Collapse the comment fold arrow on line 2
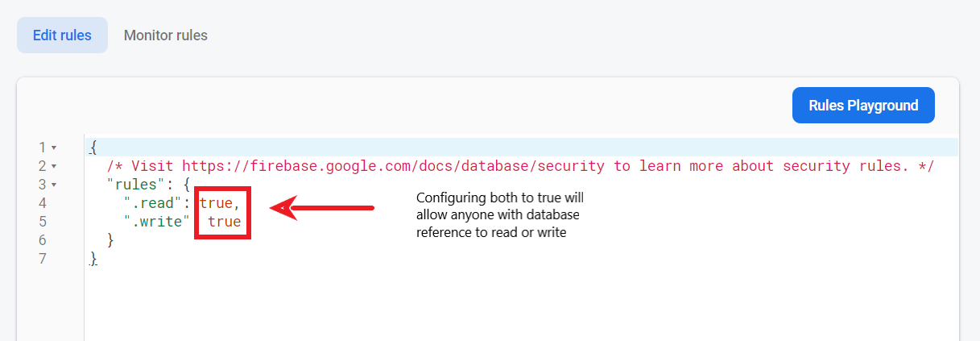This screenshot has height=341, width=980. coord(54,166)
